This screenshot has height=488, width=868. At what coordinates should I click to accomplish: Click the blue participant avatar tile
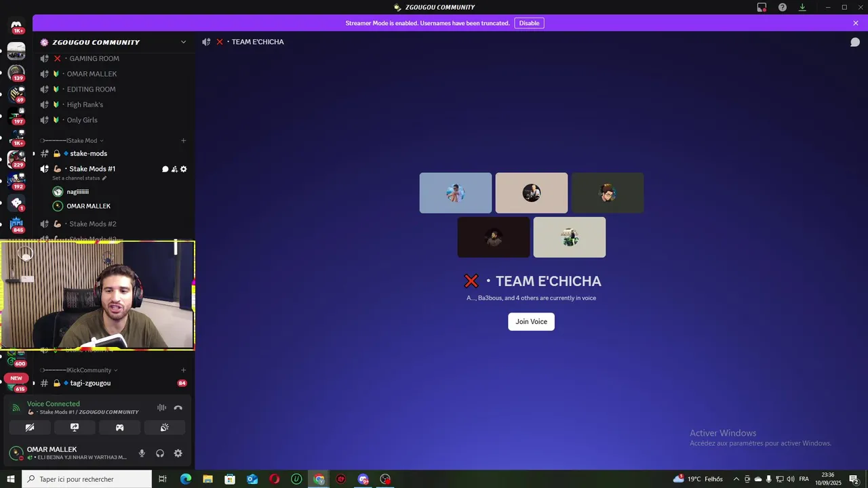[x=456, y=193]
